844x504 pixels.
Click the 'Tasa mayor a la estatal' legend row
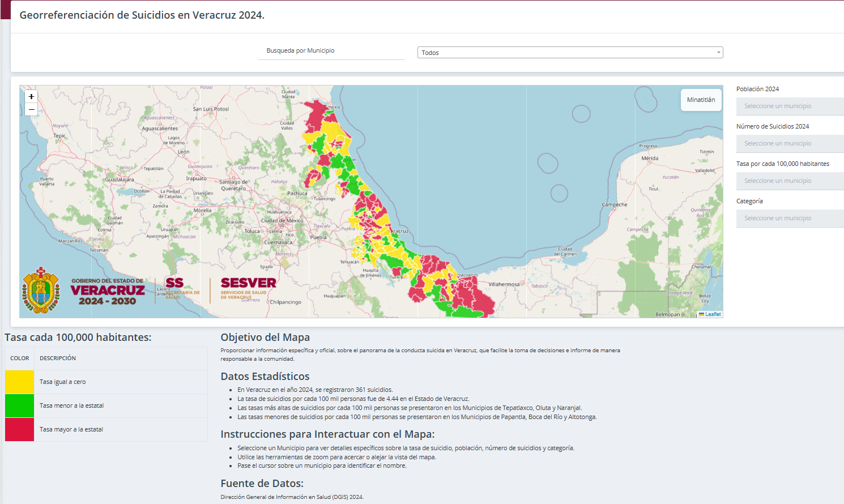(x=106, y=429)
